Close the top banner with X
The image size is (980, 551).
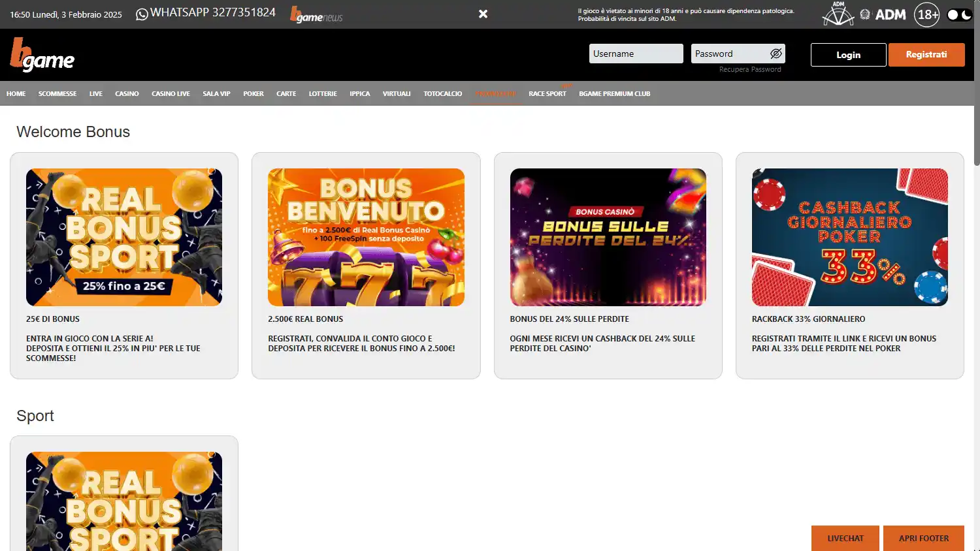point(483,14)
